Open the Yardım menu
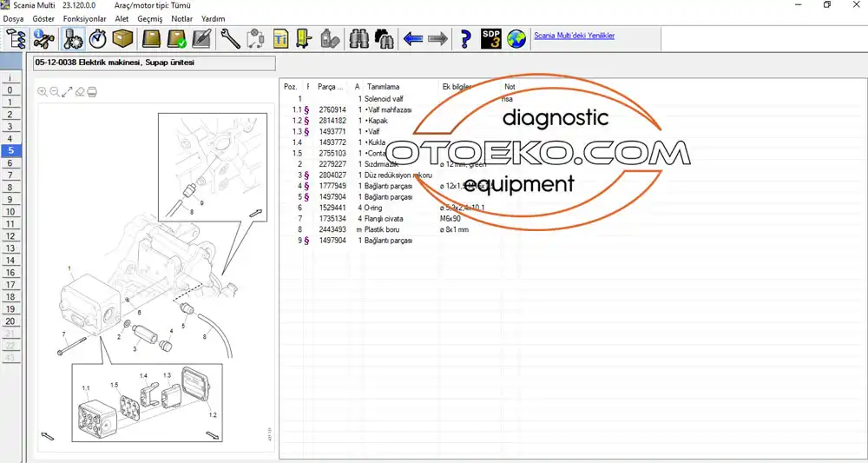This screenshot has height=463, width=868. 213,18
